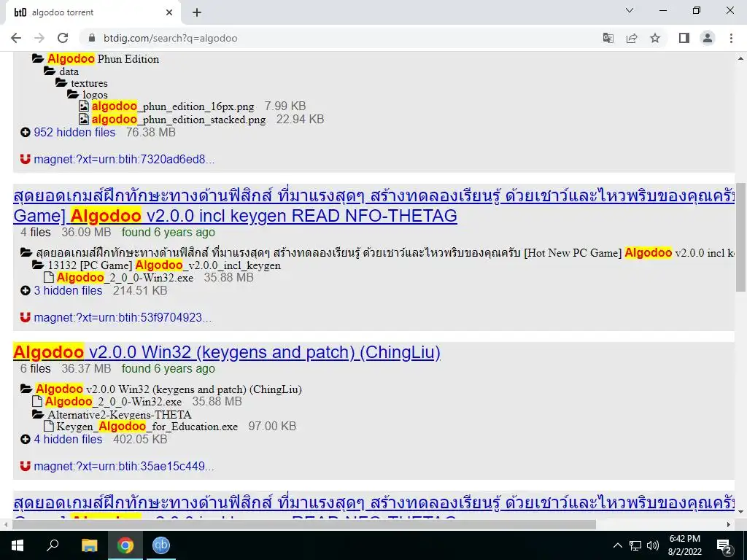Click plus icon beside 952 hidden files

tap(26, 133)
